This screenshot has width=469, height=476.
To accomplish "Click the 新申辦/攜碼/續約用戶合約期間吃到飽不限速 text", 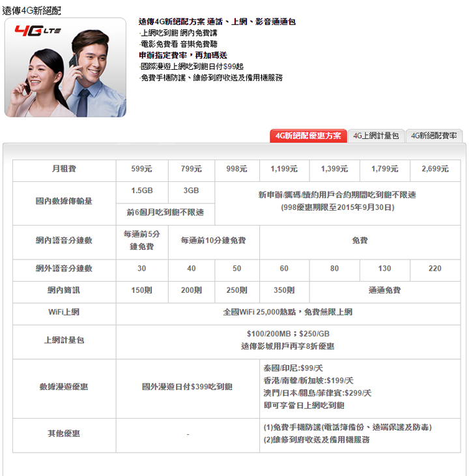I will [337, 195].
